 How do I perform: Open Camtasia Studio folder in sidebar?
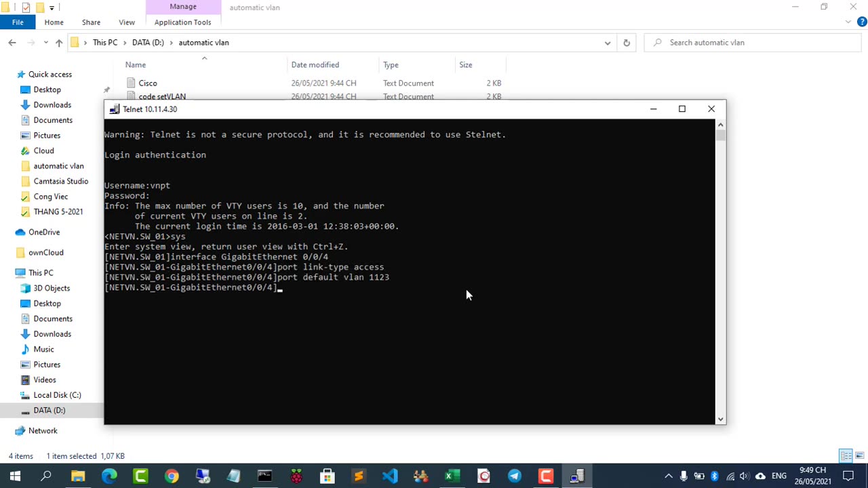pos(60,181)
